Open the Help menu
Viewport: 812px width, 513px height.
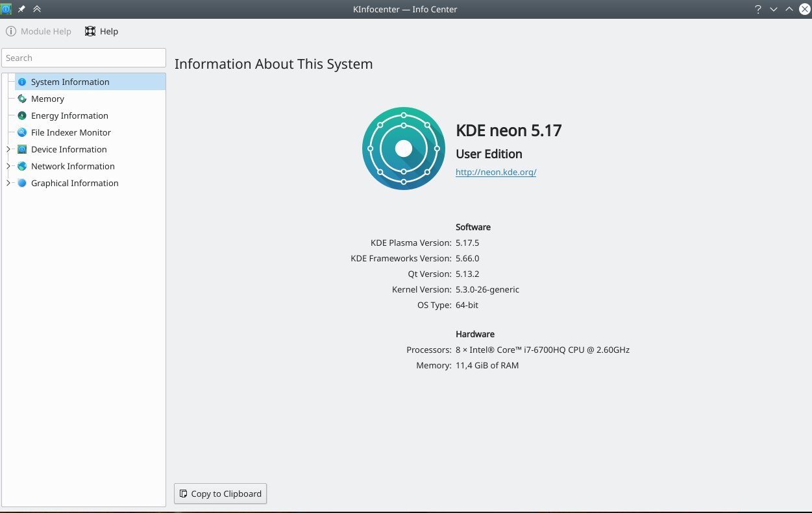102,31
